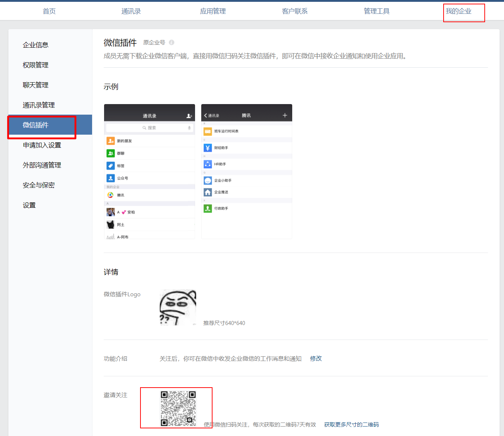Click the 通讯录 example phone screenshot
Image resolution: width=504 pixels, height=436 pixels.
[x=150, y=171]
